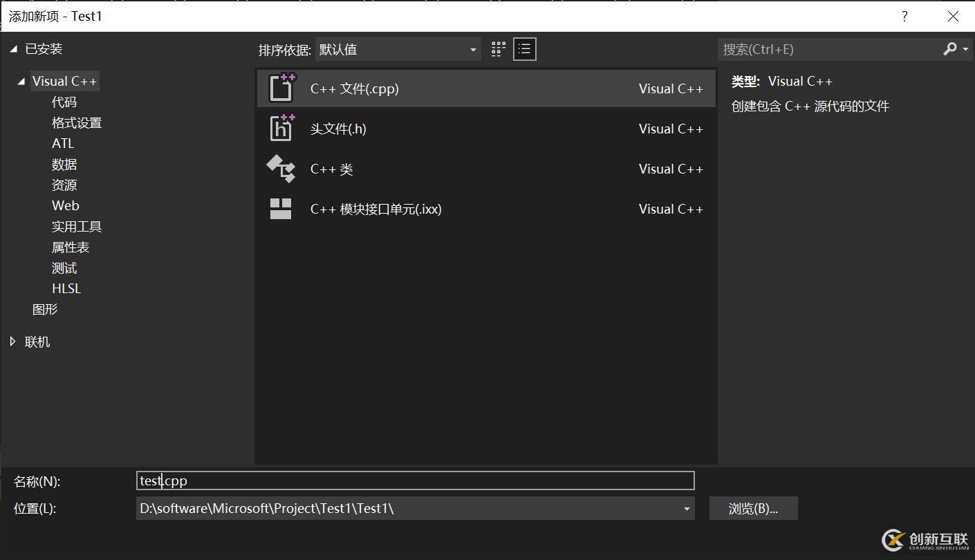975x560 pixels.
Task: Click the header file (.h) template icon
Action: coord(281,129)
